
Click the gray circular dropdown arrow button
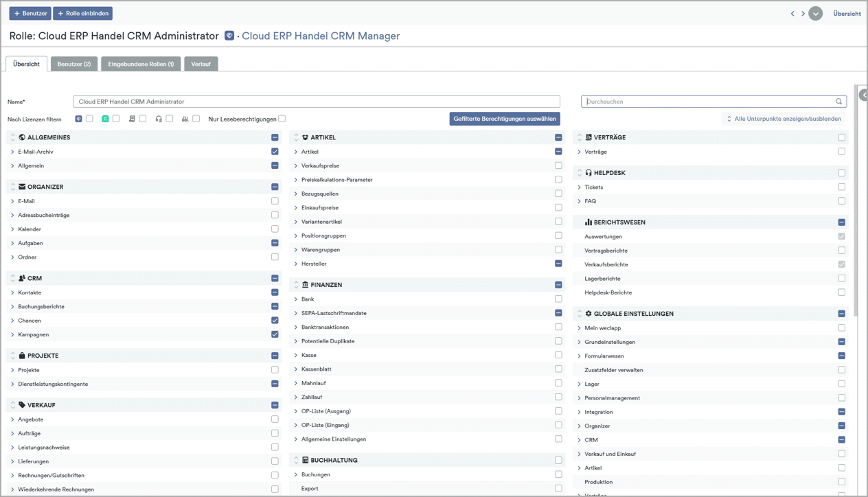coord(815,14)
